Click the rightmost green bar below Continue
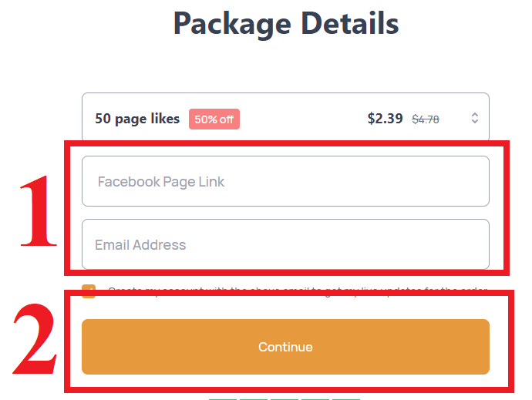532x400 pixels. tap(346, 398)
